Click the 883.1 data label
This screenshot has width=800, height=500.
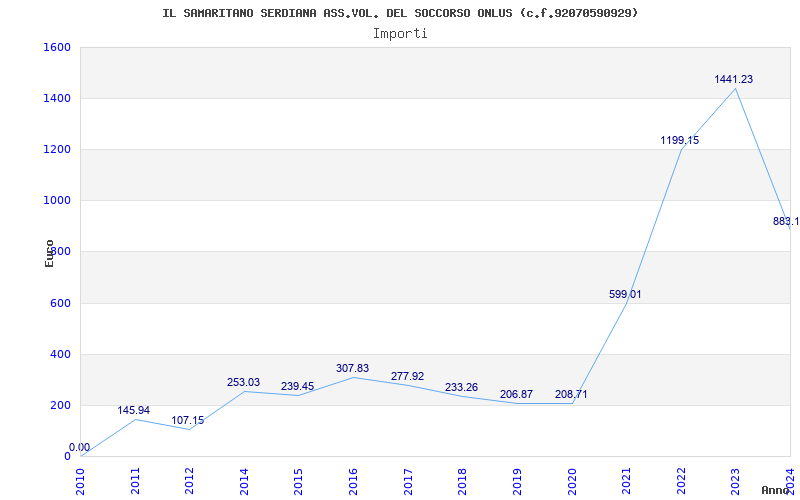(786, 221)
